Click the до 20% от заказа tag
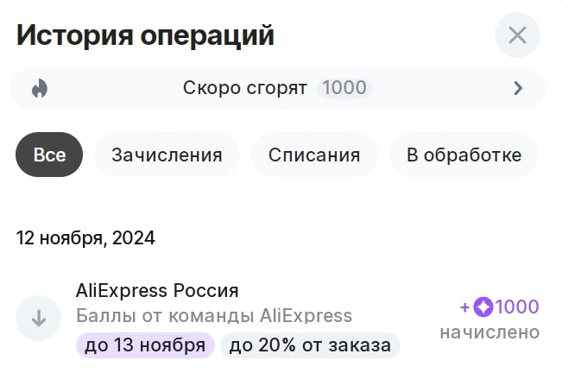Image resolution: width=562 pixels, height=392 pixels. click(310, 345)
